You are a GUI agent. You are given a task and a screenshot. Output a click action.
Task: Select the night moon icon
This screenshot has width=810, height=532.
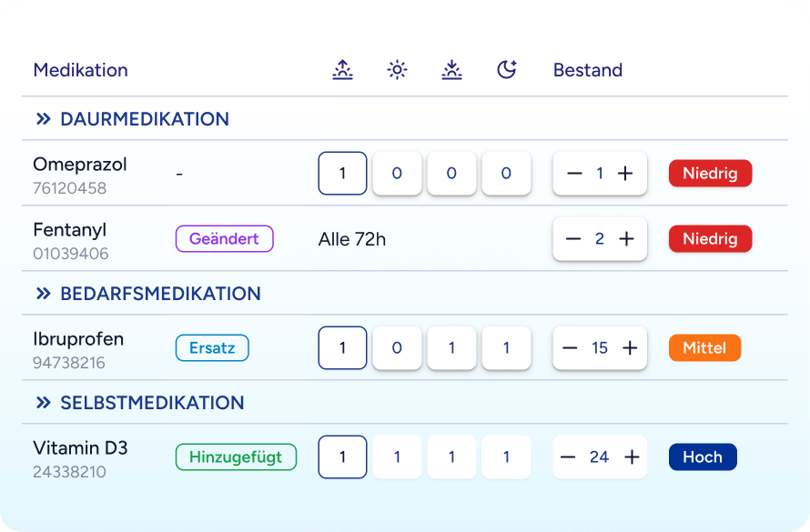pyautogui.click(x=506, y=68)
